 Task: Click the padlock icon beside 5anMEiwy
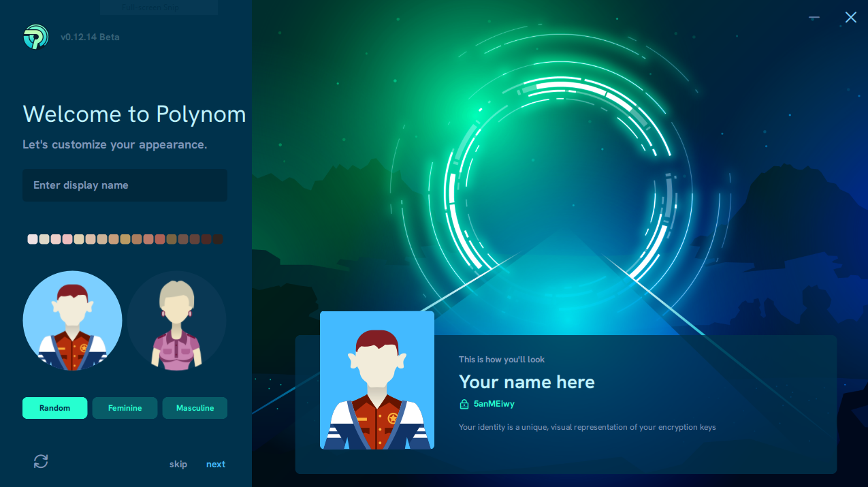pyautogui.click(x=464, y=404)
